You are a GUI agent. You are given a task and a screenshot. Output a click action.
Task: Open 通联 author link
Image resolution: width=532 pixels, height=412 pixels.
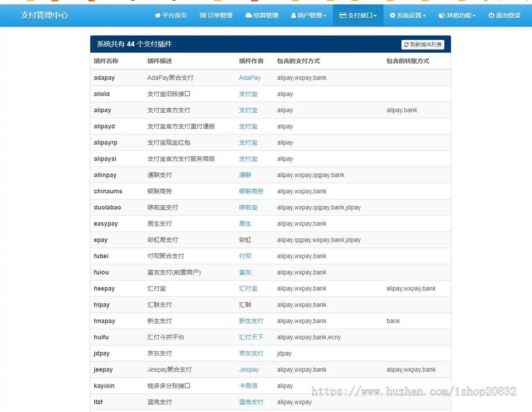click(245, 175)
